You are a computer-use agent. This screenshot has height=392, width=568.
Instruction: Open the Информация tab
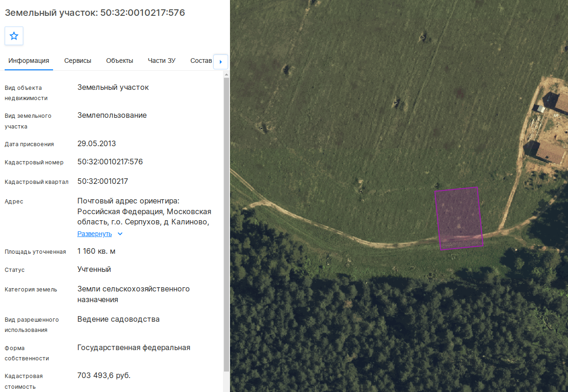(x=29, y=61)
